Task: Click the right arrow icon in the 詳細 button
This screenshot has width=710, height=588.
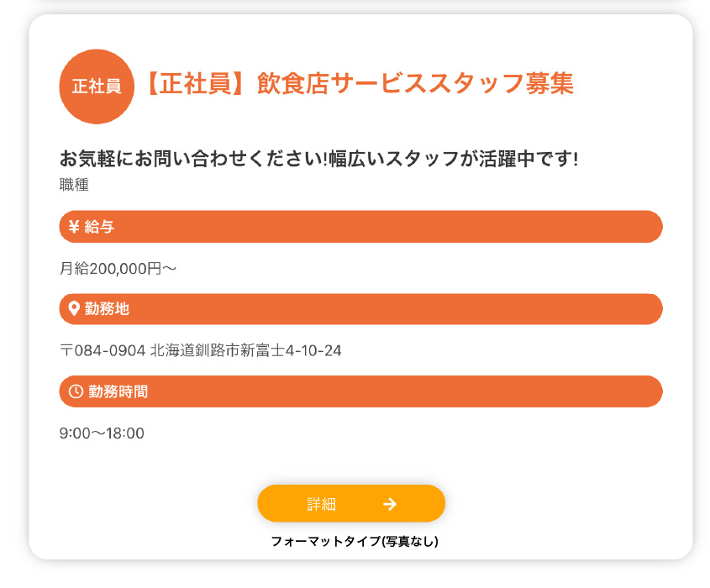Action: pyautogui.click(x=389, y=504)
